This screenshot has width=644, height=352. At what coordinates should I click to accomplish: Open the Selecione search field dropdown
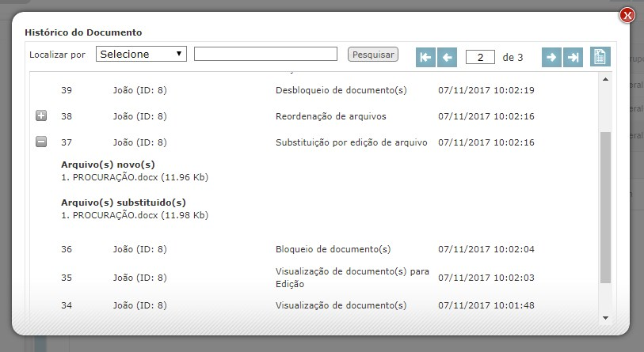(x=141, y=54)
